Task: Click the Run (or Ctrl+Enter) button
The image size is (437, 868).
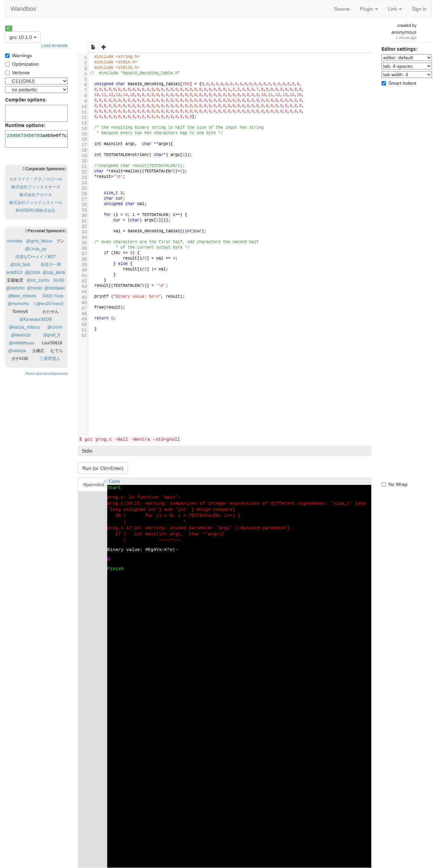Action: point(103,468)
